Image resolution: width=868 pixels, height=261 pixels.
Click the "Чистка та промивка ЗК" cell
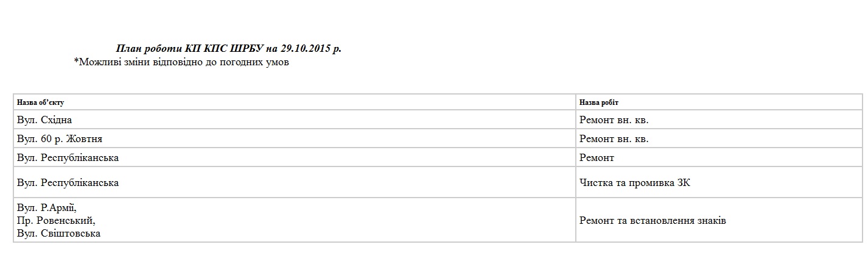[634, 183]
